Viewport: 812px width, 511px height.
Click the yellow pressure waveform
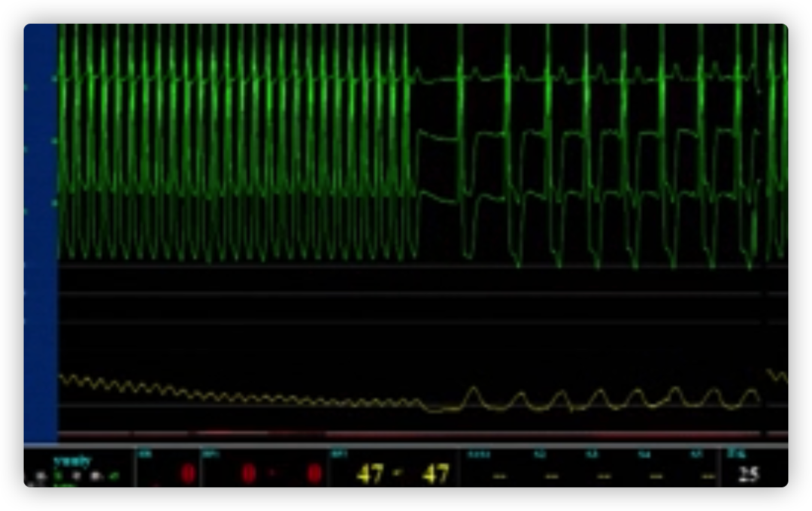598,398
